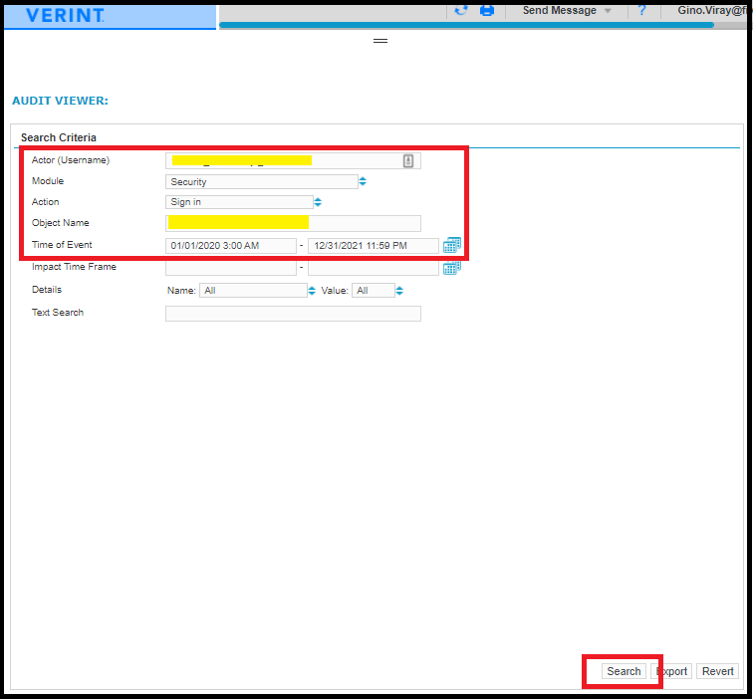
Task: Open the Send Message dropdown
Action: pos(567,11)
